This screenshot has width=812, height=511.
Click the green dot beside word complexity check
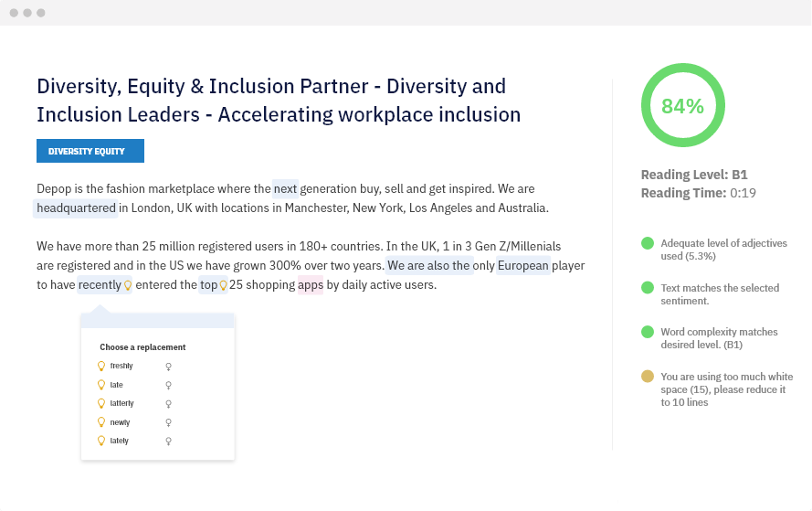click(648, 332)
